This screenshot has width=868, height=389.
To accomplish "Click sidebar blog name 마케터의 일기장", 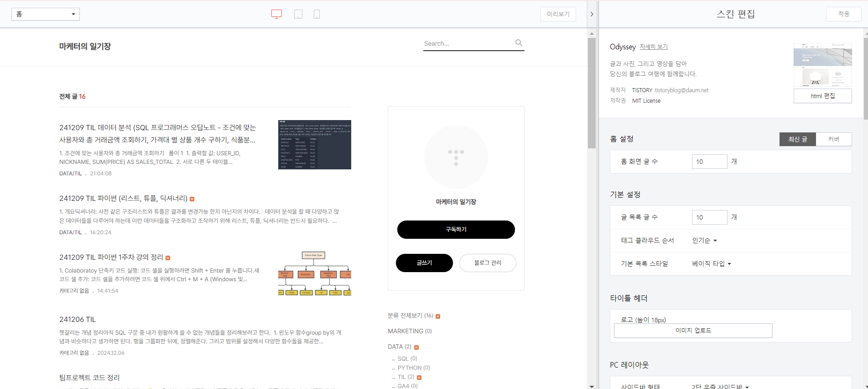I will (456, 202).
